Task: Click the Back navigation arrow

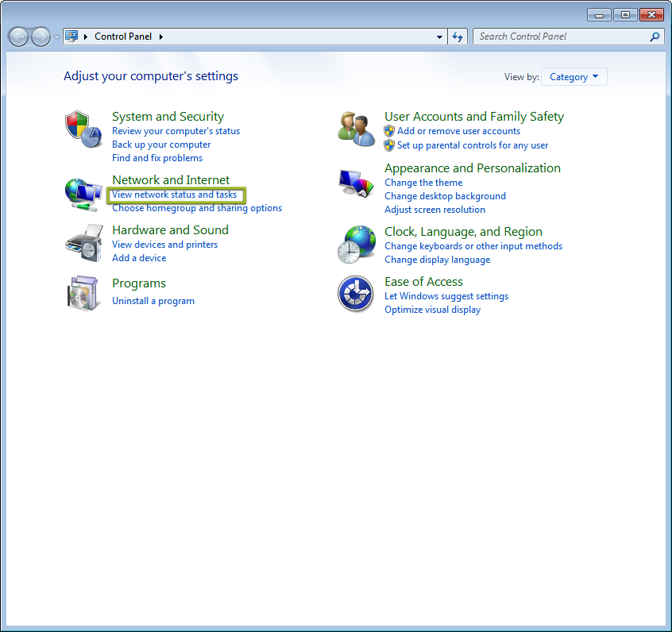Action: tap(18, 37)
